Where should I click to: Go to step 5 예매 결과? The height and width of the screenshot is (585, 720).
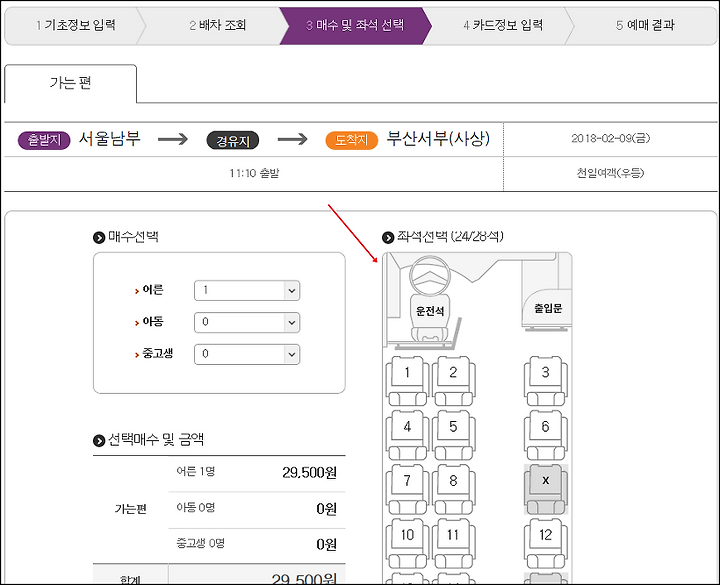pos(645,25)
